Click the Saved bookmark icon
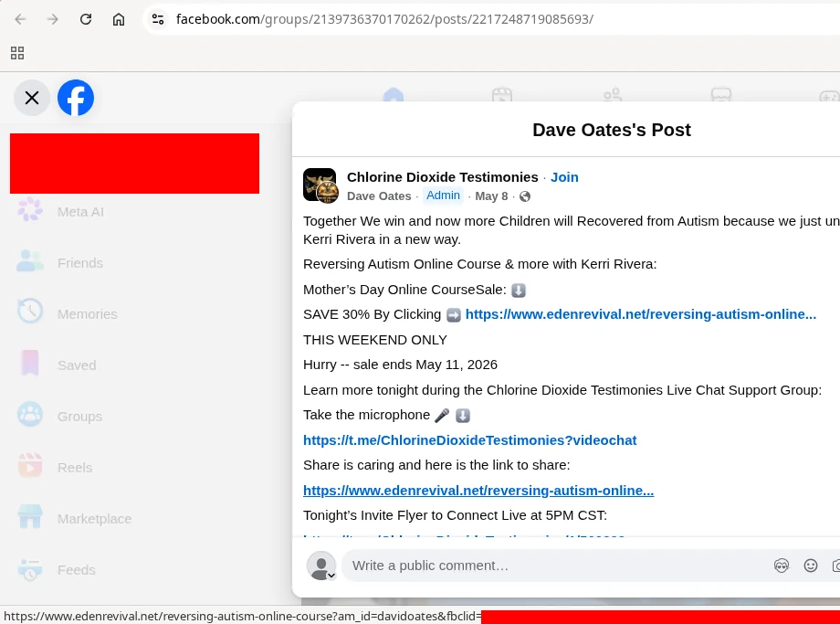This screenshot has height=624, width=840. (x=30, y=363)
